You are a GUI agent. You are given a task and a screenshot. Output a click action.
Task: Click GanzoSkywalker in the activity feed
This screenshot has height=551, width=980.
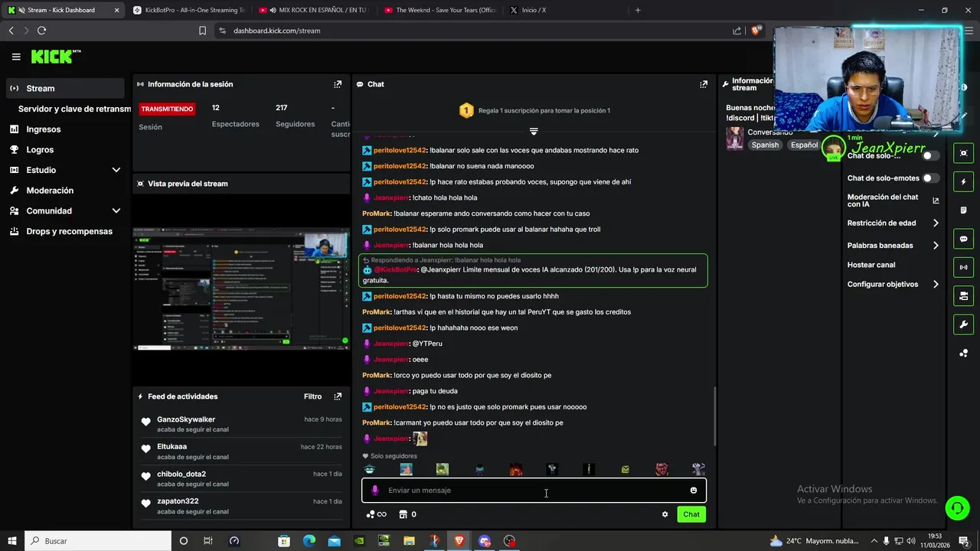tap(186, 419)
